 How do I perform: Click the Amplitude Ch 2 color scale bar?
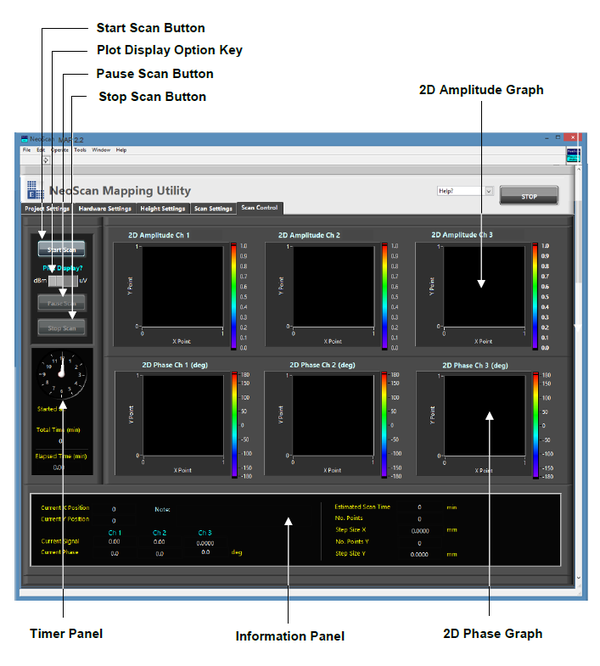385,296
